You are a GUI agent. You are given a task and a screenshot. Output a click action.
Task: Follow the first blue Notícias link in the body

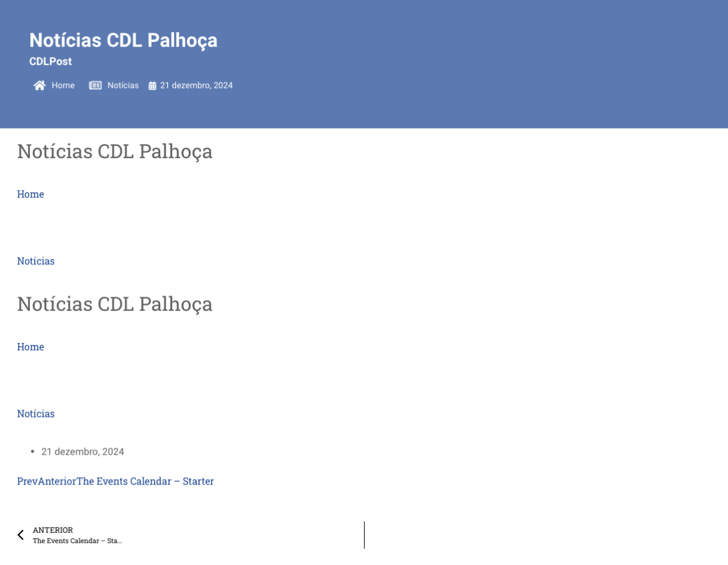point(36,261)
